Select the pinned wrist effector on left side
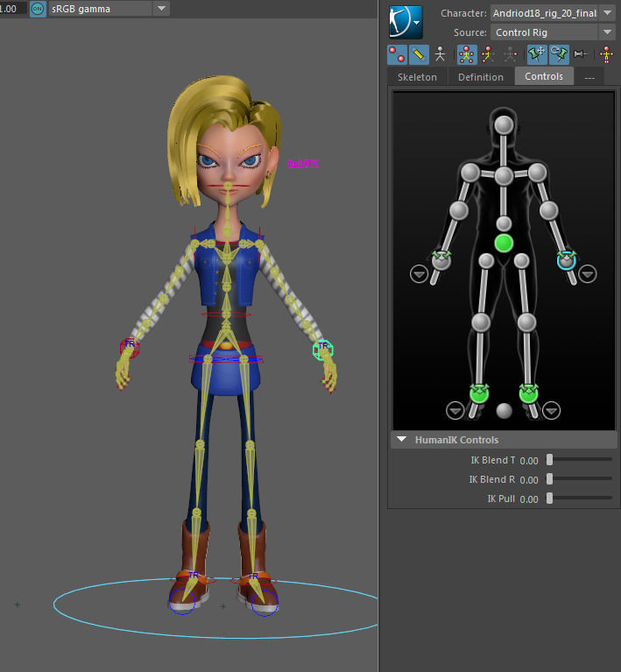621x672 pixels. coord(441,259)
